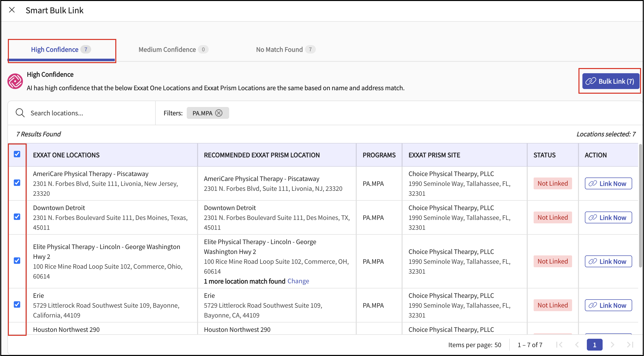The image size is (644, 356).
Task: Uncheck the Downtown Detroit row checkbox
Action: pos(17,217)
